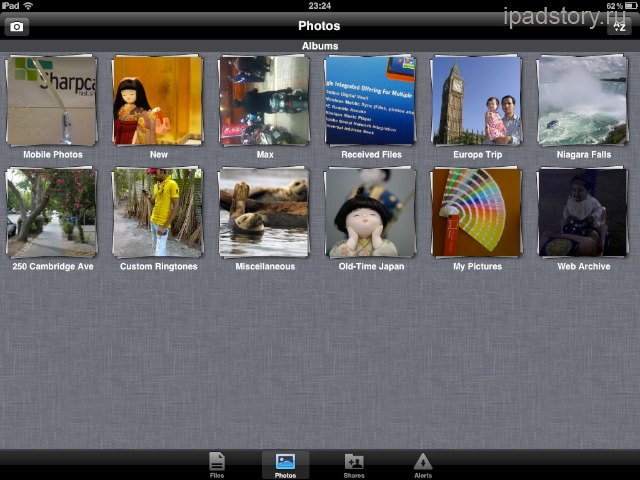Viewport: 640px width, 480px height.
Task: Open the My Pictures album
Action: tap(476, 212)
